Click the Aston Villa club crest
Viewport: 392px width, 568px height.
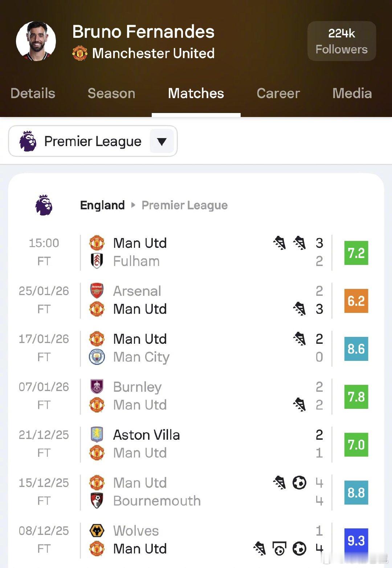(97, 435)
